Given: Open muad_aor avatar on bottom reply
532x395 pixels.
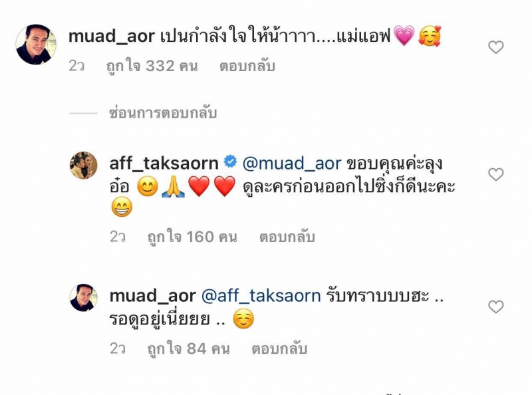Looking at the screenshot, I should click(84, 298).
